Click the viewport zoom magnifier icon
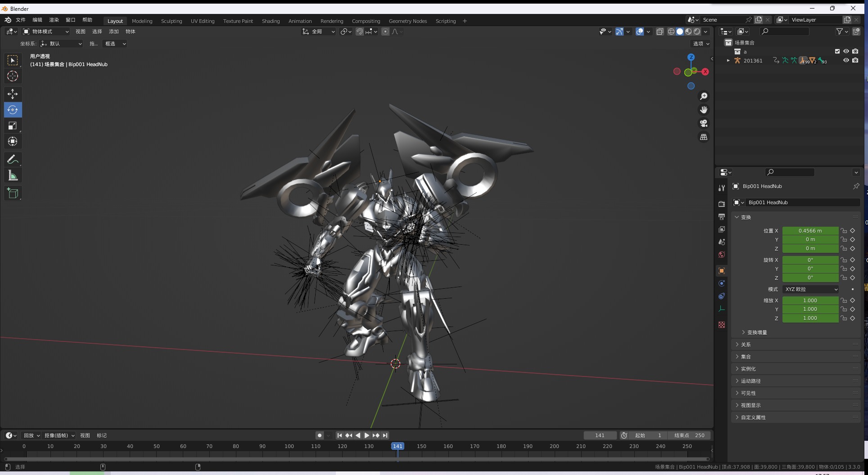This screenshot has height=475, width=868. coord(704,96)
